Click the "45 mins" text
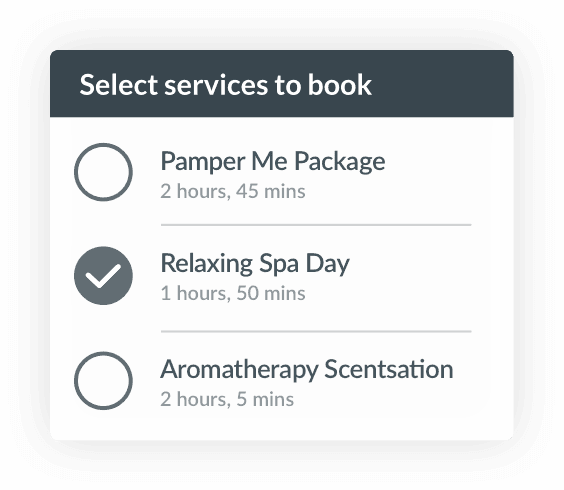The height and width of the screenshot is (490, 564). (270, 191)
